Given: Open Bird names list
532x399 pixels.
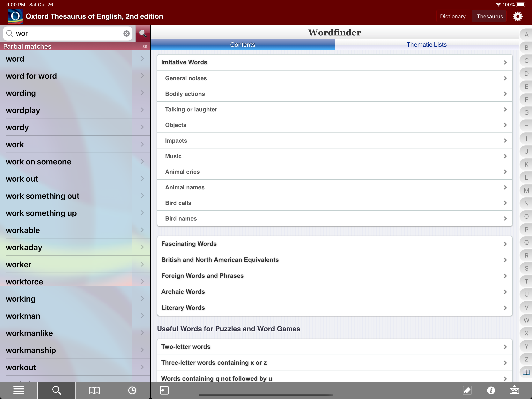Looking at the screenshot, I should click(335, 219).
